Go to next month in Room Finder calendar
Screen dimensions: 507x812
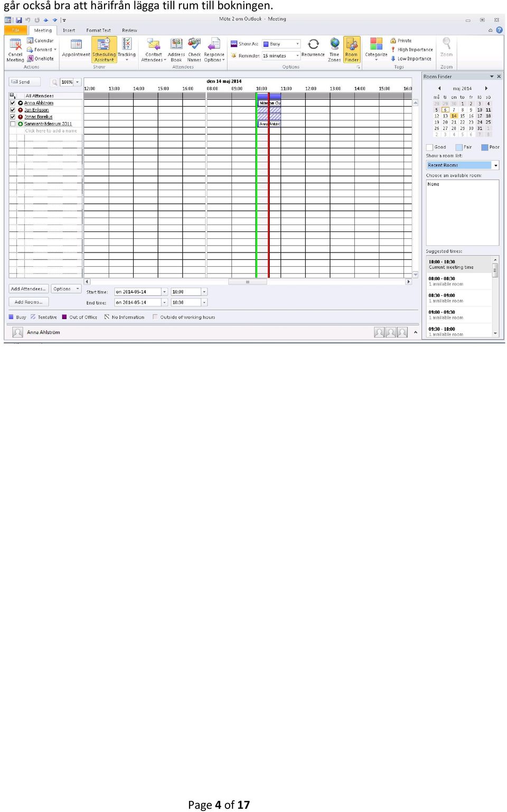[486, 88]
